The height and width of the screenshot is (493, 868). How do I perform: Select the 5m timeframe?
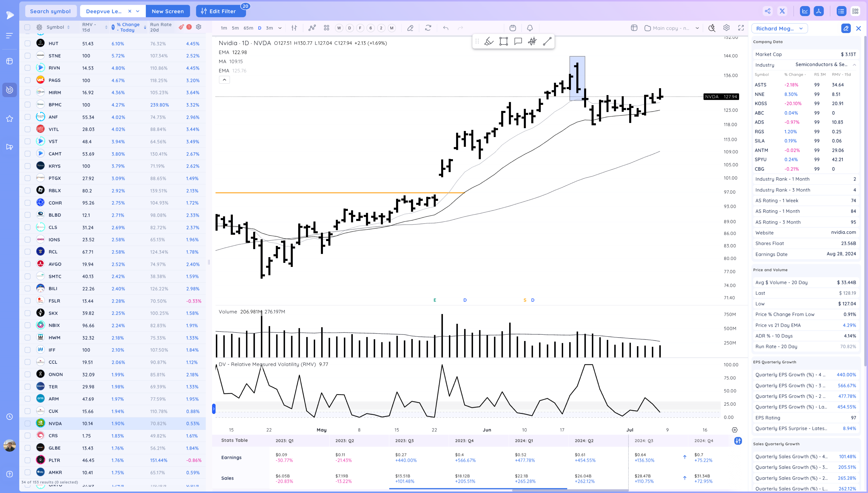pos(235,28)
